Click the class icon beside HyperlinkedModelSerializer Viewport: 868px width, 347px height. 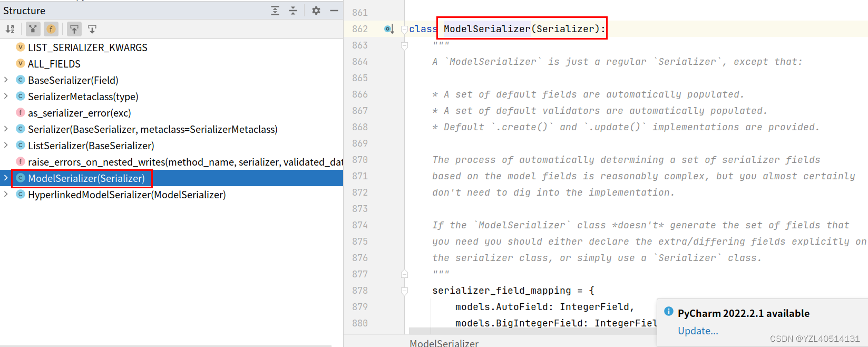pyautogui.click(x=21, y=194)
